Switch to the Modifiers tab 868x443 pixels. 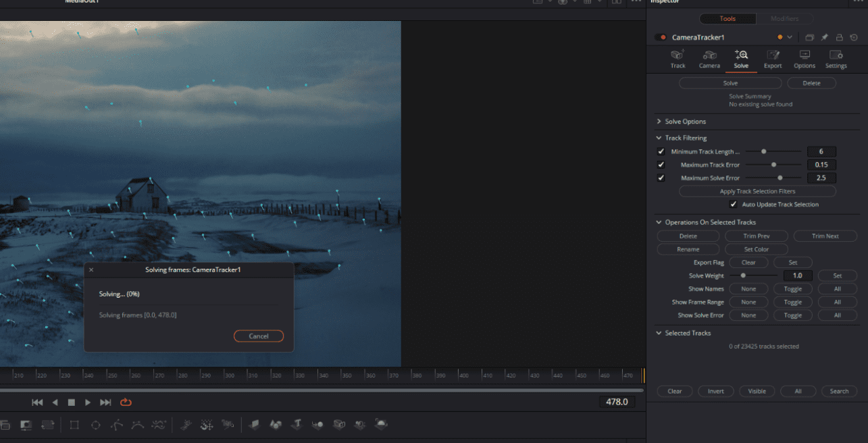point(784,19)
